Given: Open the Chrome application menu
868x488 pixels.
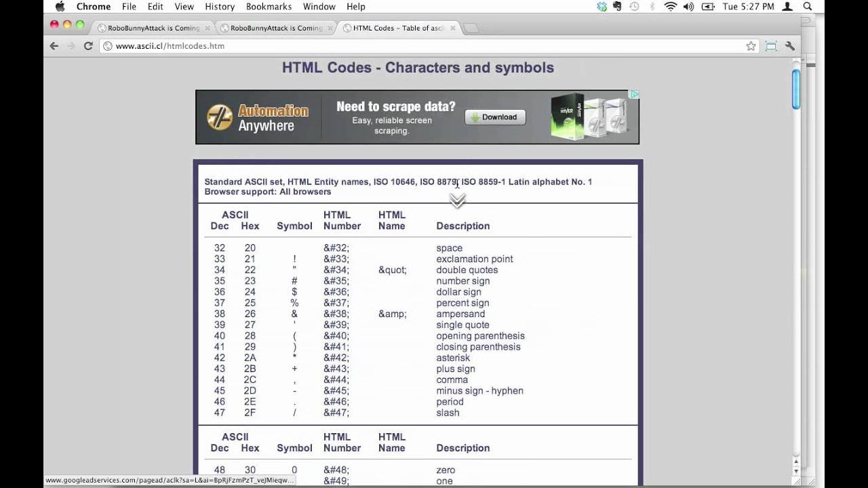Looking at the screenshot, I should [x=94, y=7].
